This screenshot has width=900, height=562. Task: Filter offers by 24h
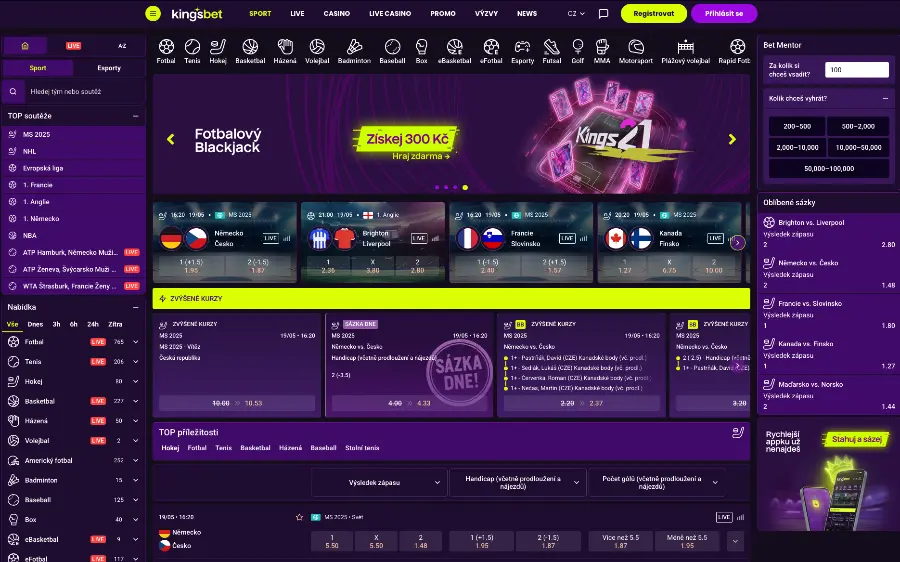coord(92,324)
